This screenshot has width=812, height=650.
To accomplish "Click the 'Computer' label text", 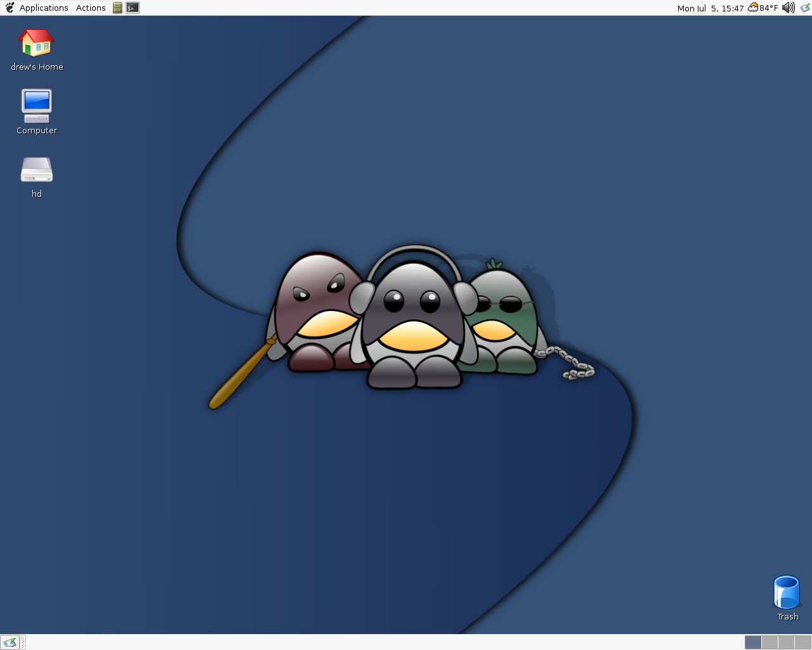I will (x=37, y=130).
